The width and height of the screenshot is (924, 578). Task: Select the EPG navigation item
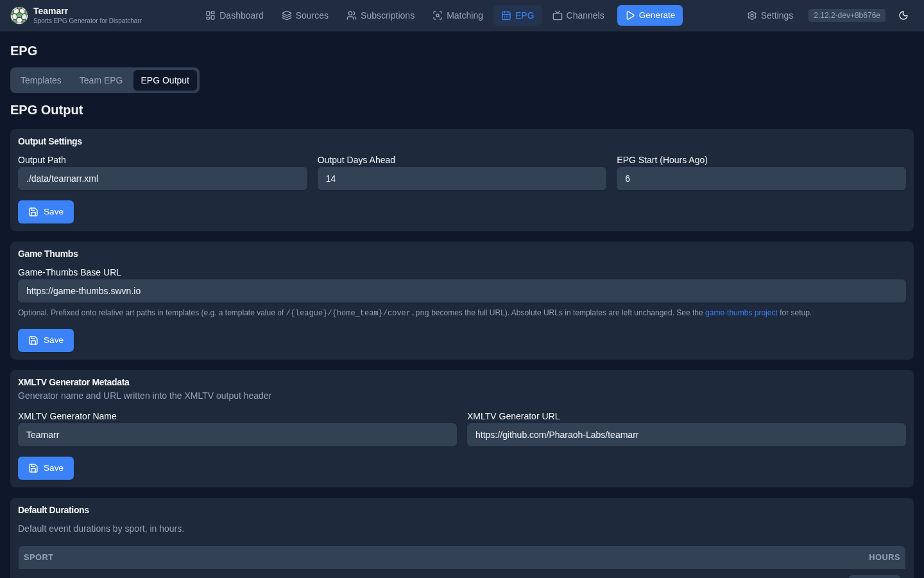pyautogui.click(x=518, y=15)
